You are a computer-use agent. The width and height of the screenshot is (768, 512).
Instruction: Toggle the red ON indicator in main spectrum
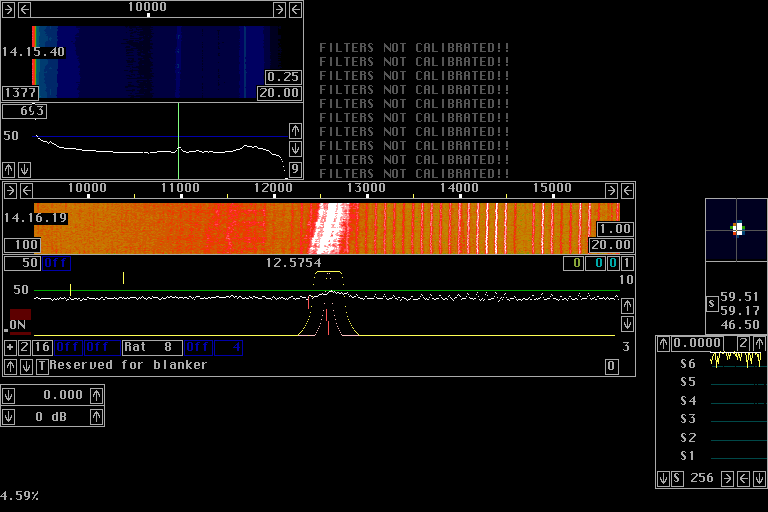(x=20, y=322)
